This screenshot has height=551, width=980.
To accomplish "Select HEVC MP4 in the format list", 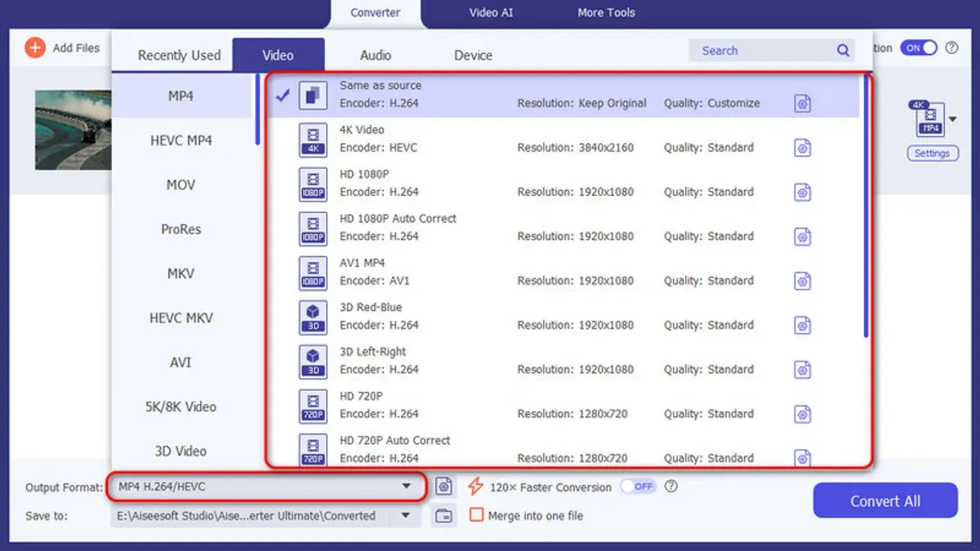I will pyautogui.click(x=181, y=140).
